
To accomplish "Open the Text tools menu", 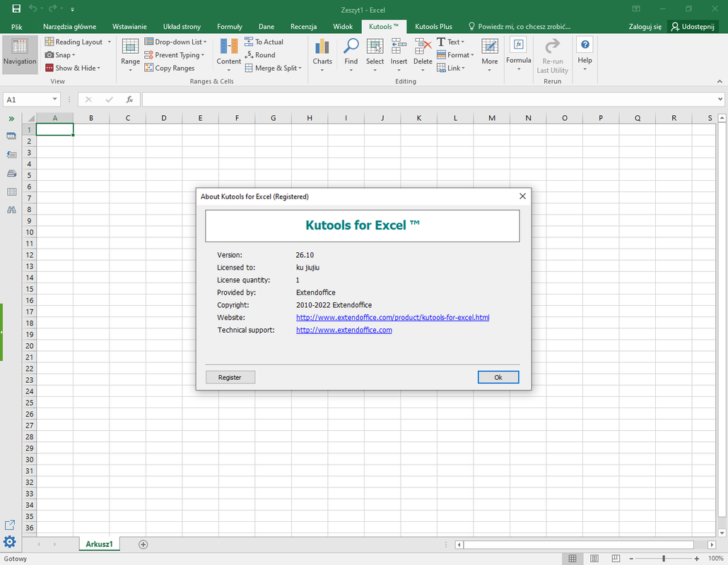I will click(450, 42).
